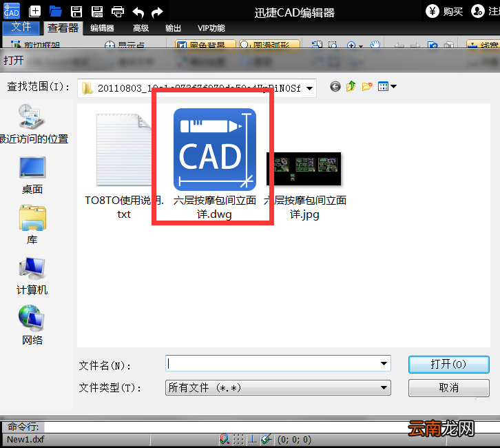Click the New1.dxf file tab in status bar
Image resolution: width=500 pixels, height=448 pixels.
(x=25, y=440)
